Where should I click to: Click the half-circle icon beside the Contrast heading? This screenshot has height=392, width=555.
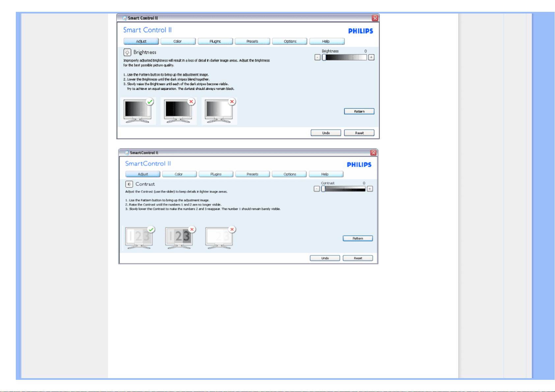(129, 184)
